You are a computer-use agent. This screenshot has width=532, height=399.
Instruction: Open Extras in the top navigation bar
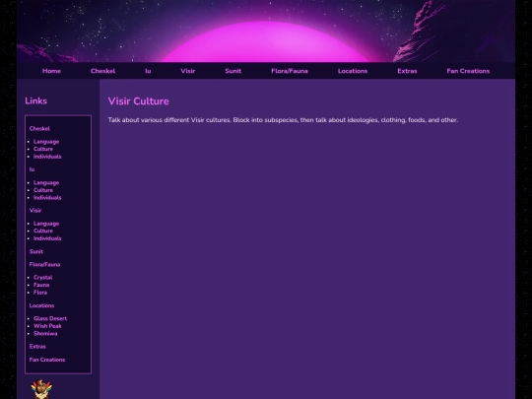[x=407, y=71]
